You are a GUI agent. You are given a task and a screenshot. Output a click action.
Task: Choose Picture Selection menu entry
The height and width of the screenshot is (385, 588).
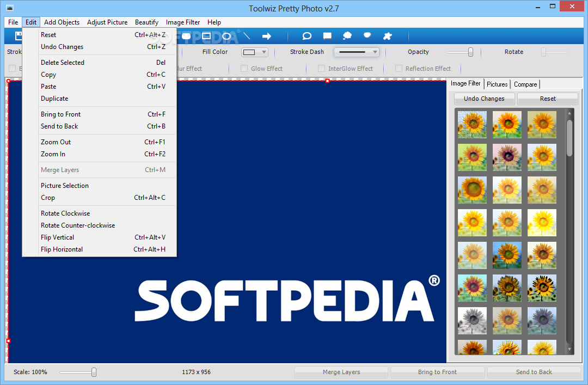click(100, 185)
